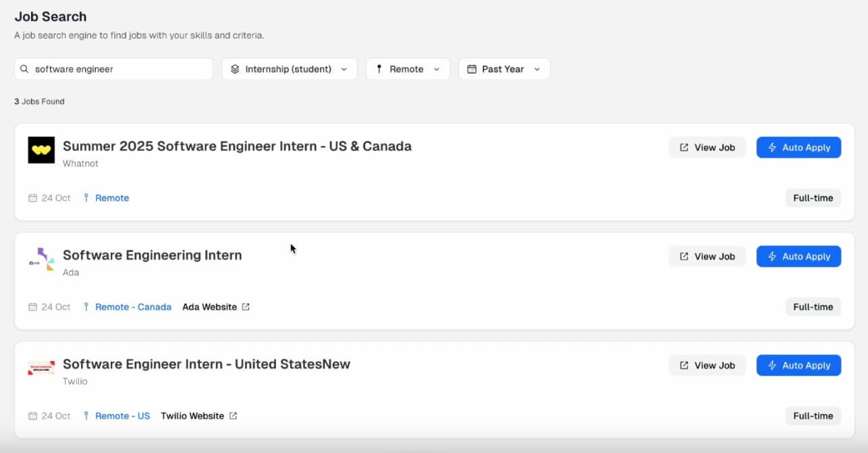The width and height of the screenshot is (868, 453).
Task: Click external icon beside Ada Website
Action: (x=246, y=307)
